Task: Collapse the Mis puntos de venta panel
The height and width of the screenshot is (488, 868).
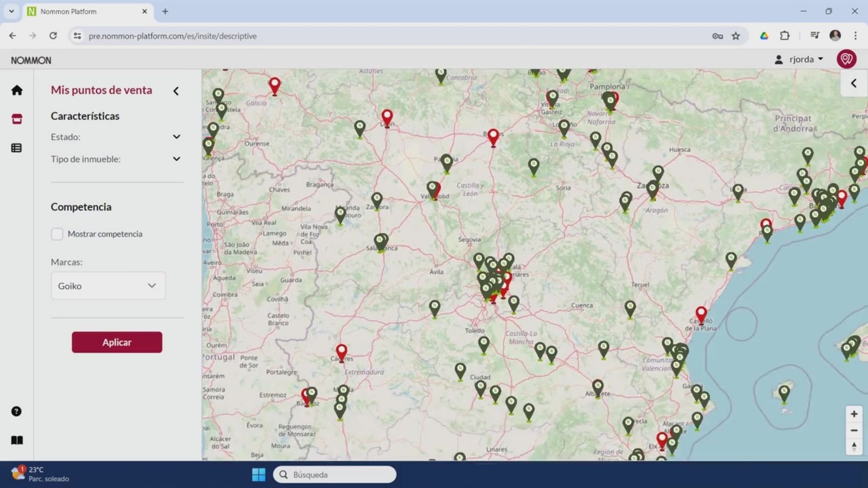Action: (x=176, y=91)
